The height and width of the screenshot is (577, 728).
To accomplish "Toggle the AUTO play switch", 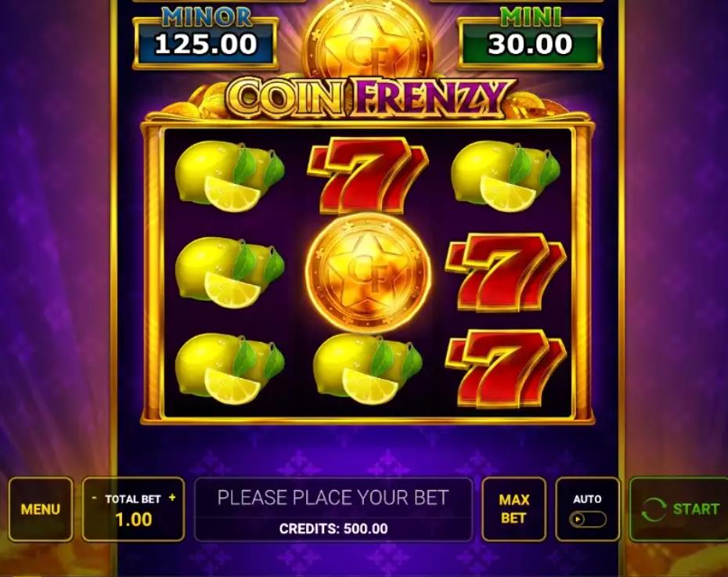I will point(588,519).
